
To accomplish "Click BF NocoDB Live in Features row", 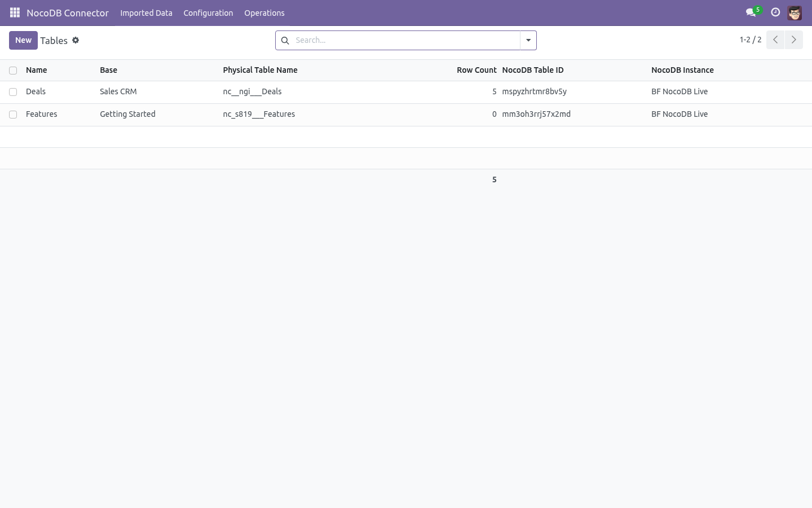I will pos(679,114).
